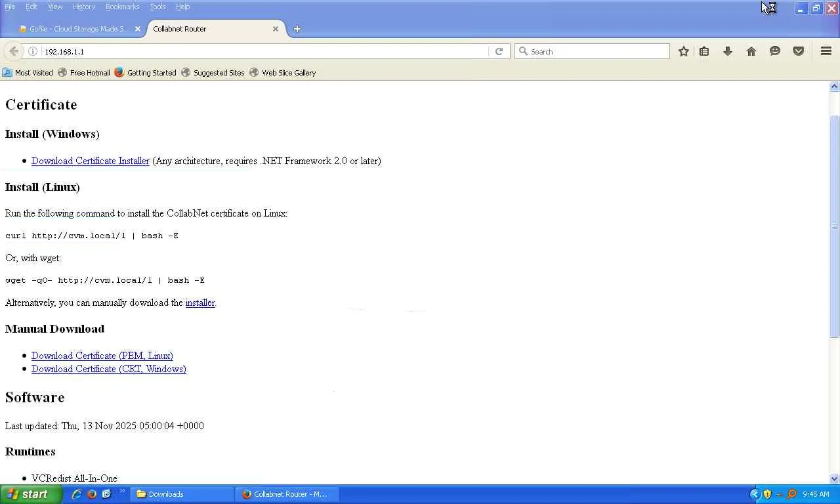Launch Internet Explorer from Quick Launch

click(x=77, y=494)
